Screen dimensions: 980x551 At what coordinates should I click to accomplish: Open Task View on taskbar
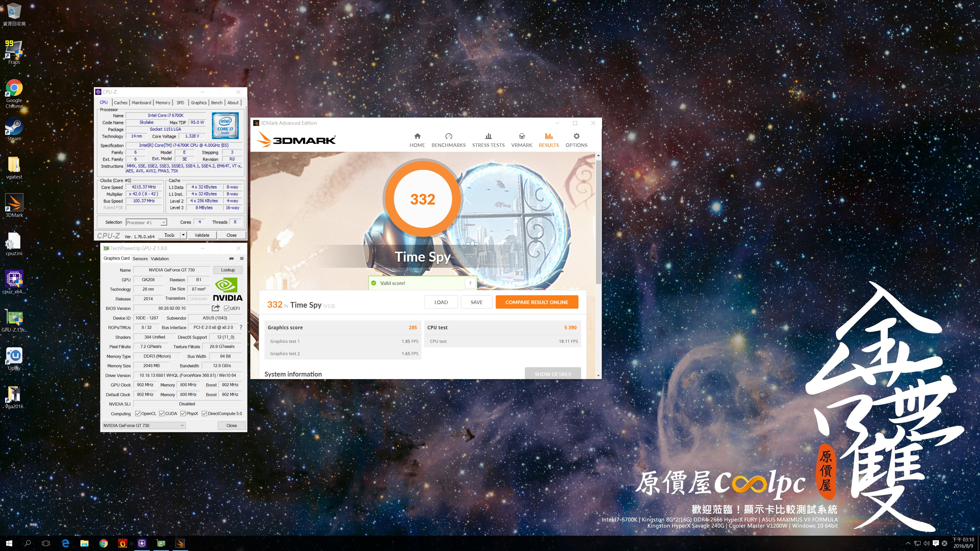[46, 543]
